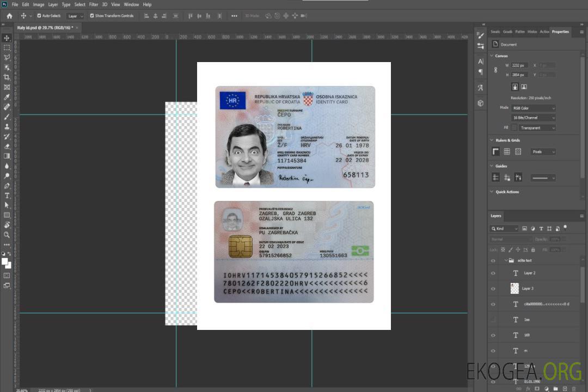Collapse the Guides section
This screenshot has width=588, height=392.
click(492, 166)
